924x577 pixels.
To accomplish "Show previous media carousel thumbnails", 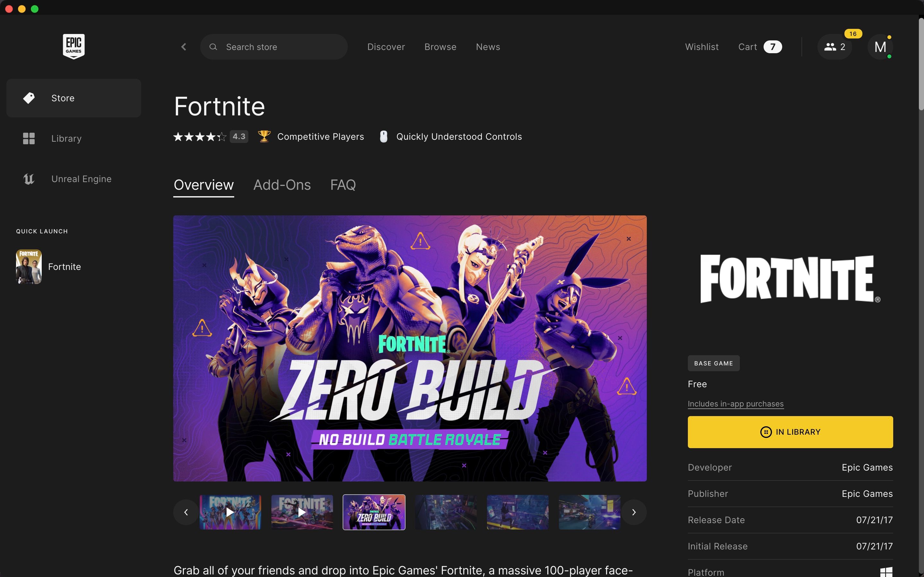I will click(x=186, y=512).
